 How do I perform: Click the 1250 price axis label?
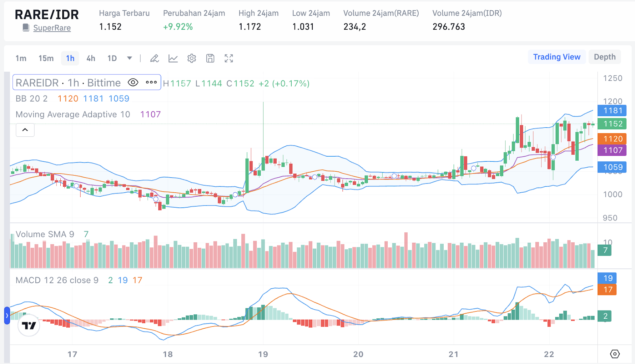(613, 78)
